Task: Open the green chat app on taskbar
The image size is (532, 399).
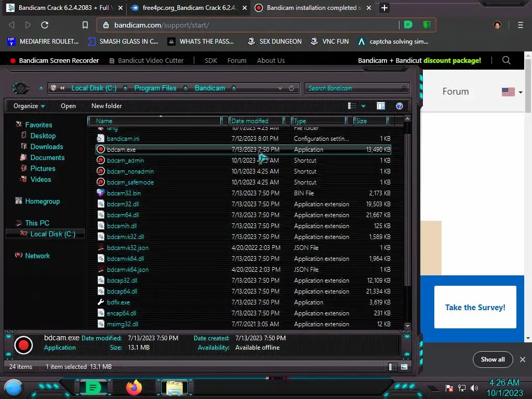Action: 92,388
